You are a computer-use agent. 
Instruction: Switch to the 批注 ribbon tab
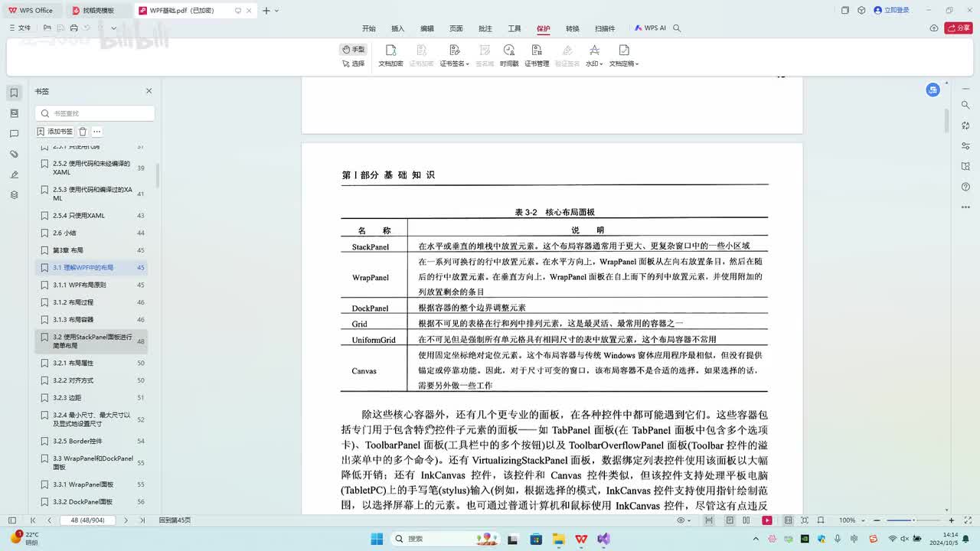point(485,28)
